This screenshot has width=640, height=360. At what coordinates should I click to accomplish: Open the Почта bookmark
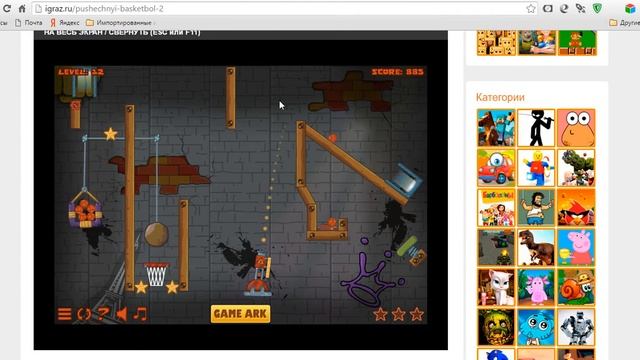29,23
